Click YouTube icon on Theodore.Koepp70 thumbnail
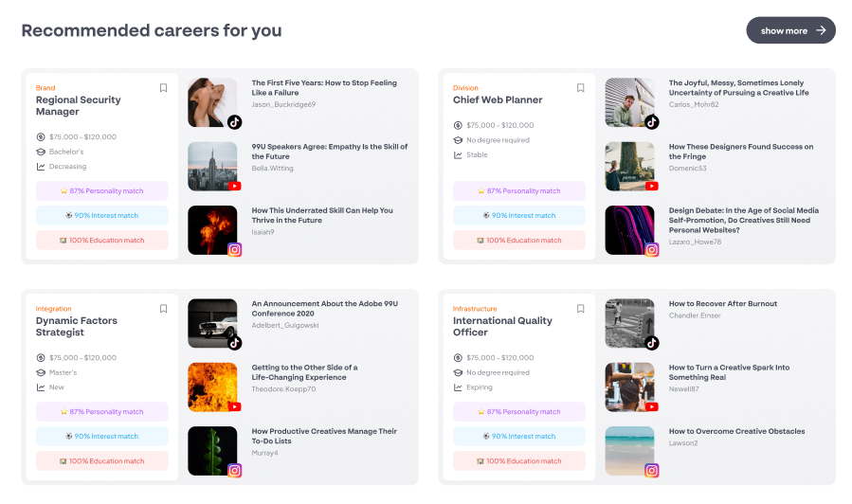 (234, 407)
